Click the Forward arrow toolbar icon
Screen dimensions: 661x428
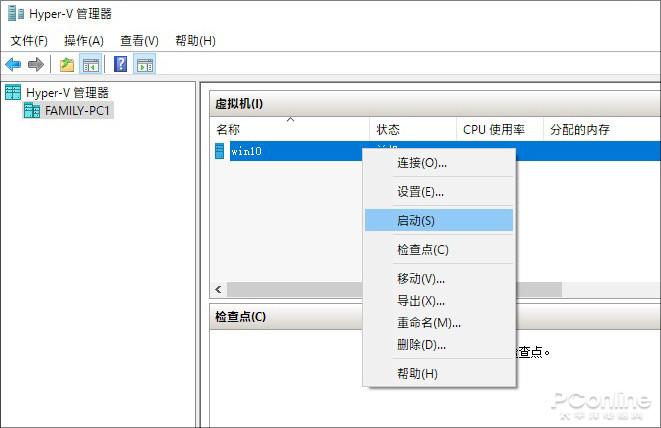(36, 64)
